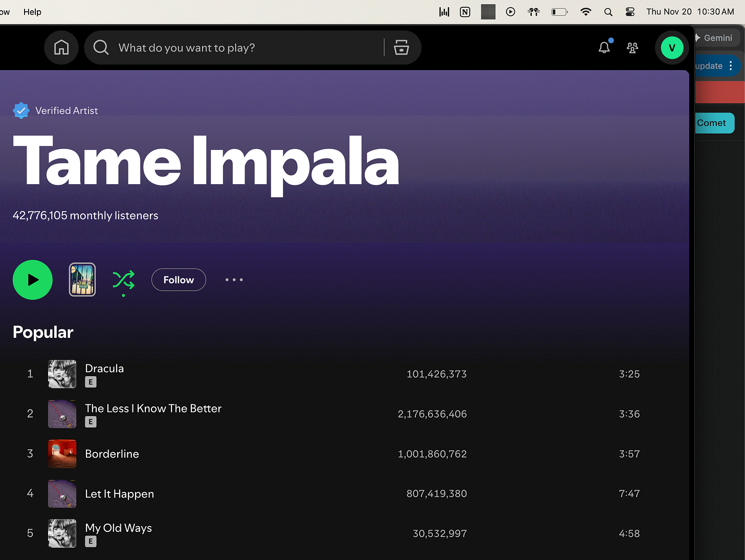Viewport: 745px width, 560px height.
Task: Click the play count 807,419,380
Action: tap(436, 494)
